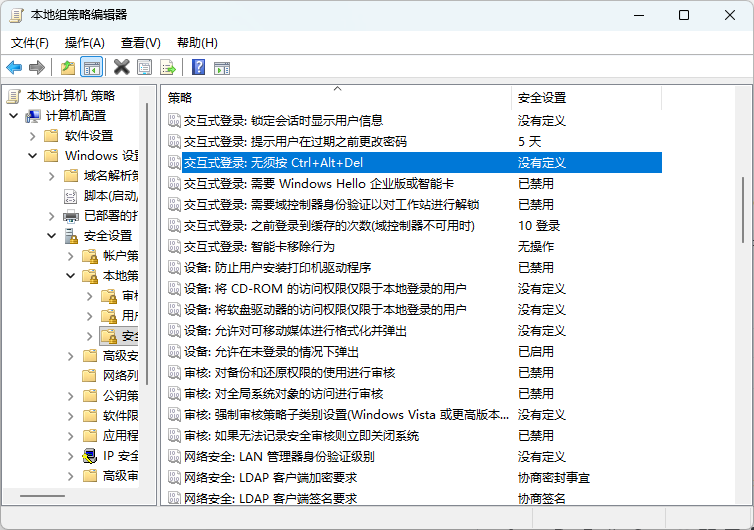Select 设备: 允许在未登录的情况下弹出 policy

[271, 352]
